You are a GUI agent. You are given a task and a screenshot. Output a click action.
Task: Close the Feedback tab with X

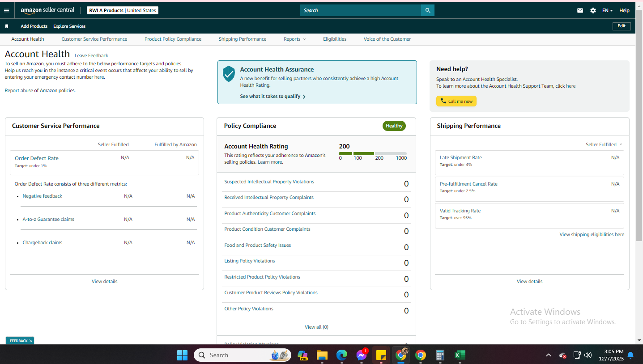31,341
